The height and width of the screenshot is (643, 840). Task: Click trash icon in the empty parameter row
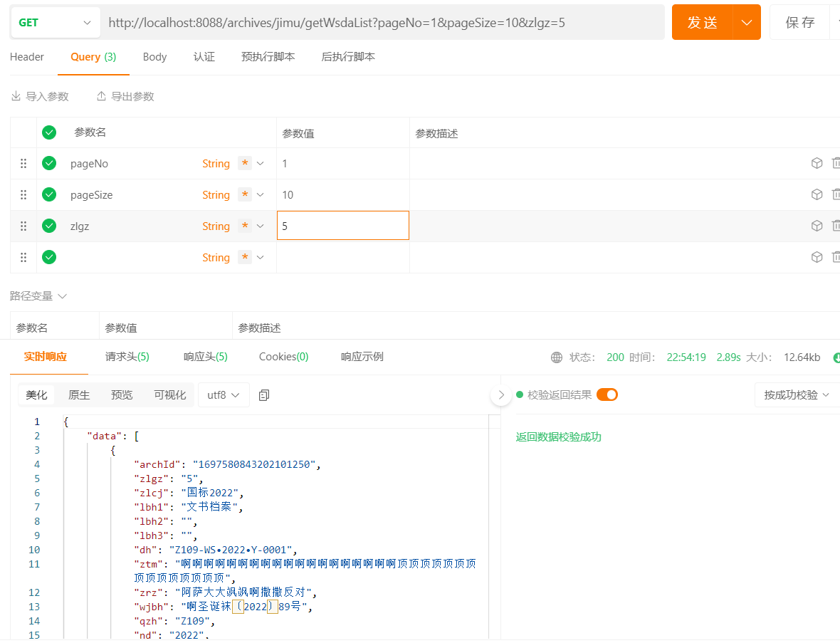pyautogui.click(x=836, y=257)
